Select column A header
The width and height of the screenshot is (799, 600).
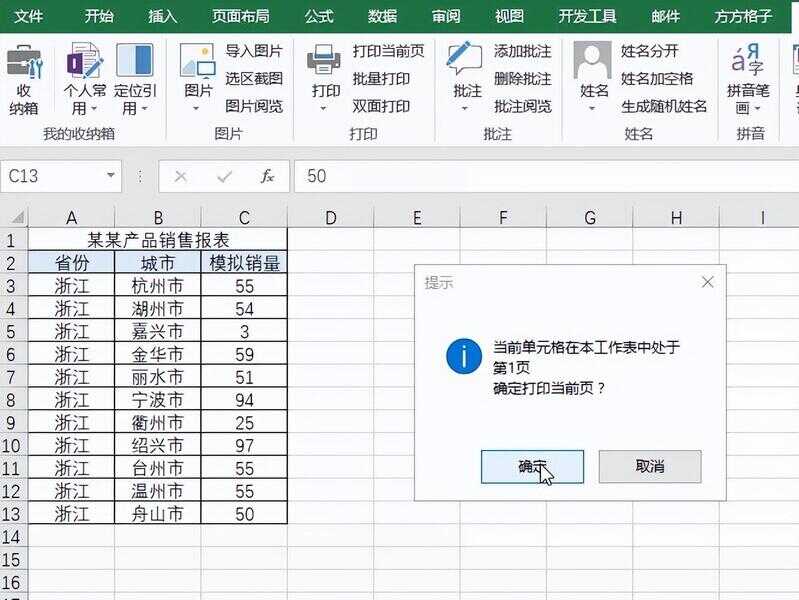pyautogui.click(x=71, y=218)
